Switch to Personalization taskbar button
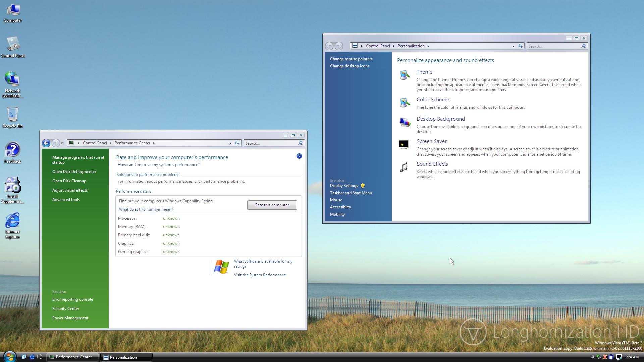 pyautogui.click(x=126, y=357)
